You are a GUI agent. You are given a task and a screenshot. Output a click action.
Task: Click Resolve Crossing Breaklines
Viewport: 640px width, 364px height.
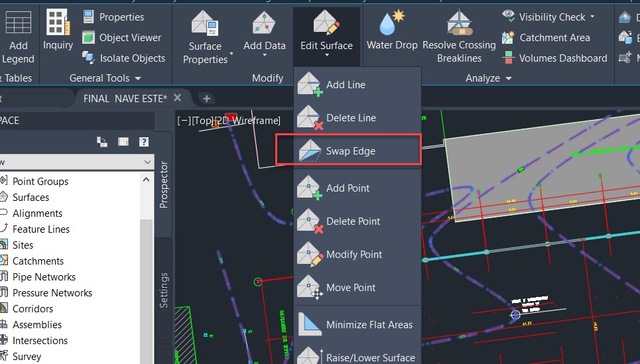[459, 36]
